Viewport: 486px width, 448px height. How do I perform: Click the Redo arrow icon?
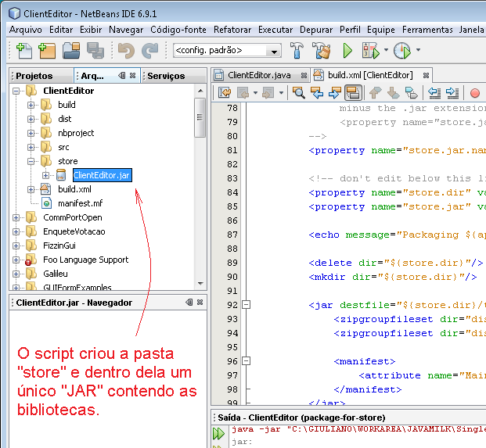tap(150, 51)
